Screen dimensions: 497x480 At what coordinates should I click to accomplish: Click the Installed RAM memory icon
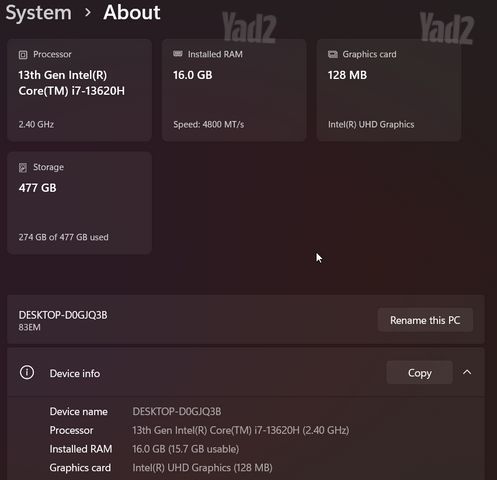[x=178, y=54]
